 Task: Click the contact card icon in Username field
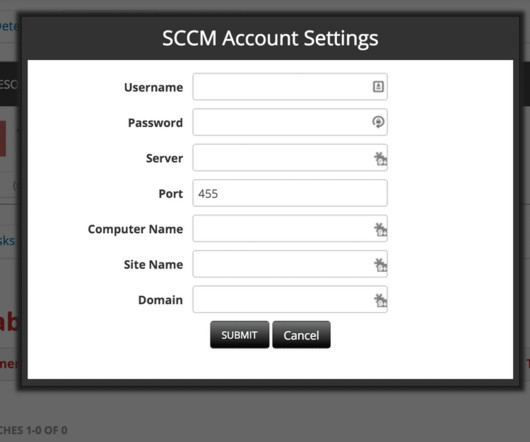pyautogui.click(x=378, y=87)
